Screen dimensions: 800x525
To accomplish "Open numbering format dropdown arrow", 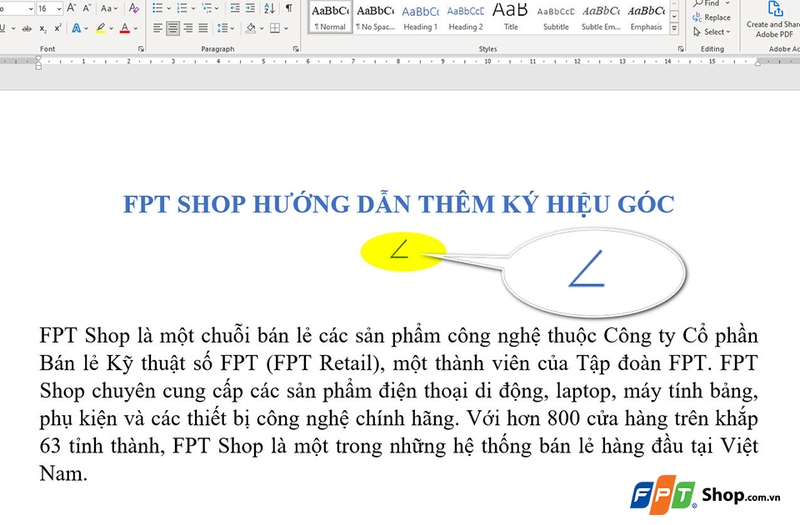I will [193, 8].
